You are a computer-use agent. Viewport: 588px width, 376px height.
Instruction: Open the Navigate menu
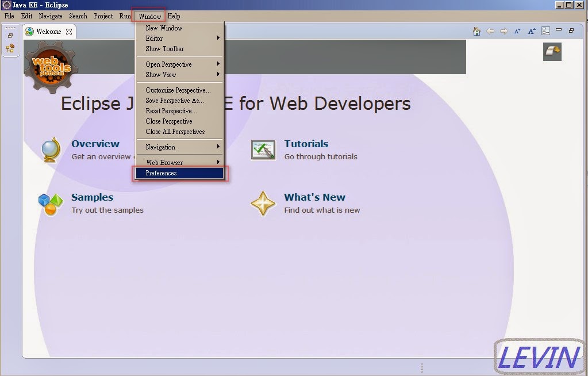[x=51, y=16]
